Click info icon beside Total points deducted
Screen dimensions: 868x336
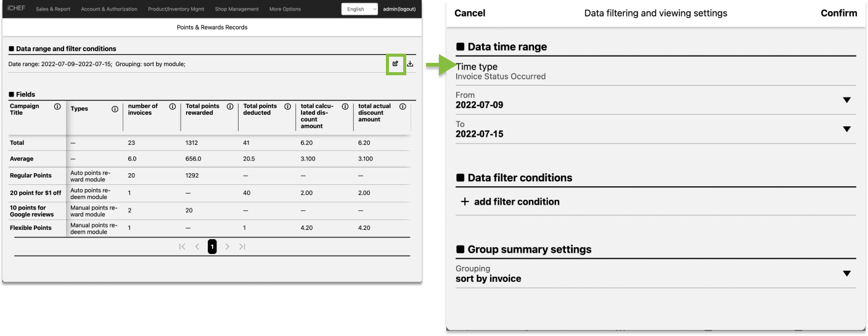[x=287, y=107]
